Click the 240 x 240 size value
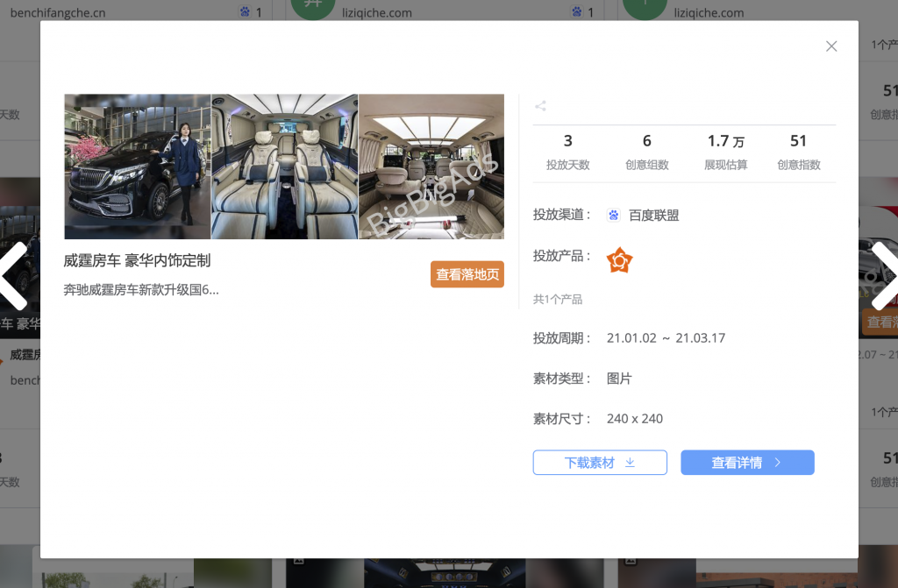 (x=635, y=419)
